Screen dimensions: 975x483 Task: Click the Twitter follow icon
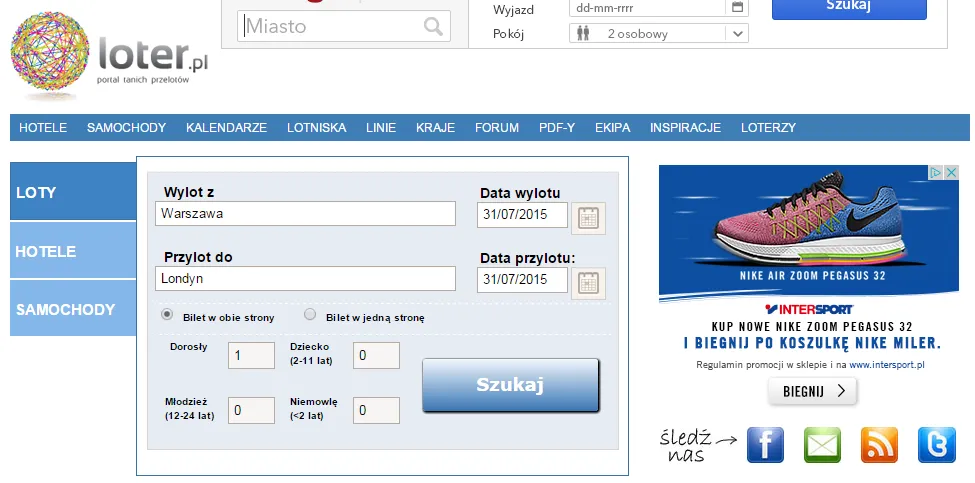(x=936, y=444)
